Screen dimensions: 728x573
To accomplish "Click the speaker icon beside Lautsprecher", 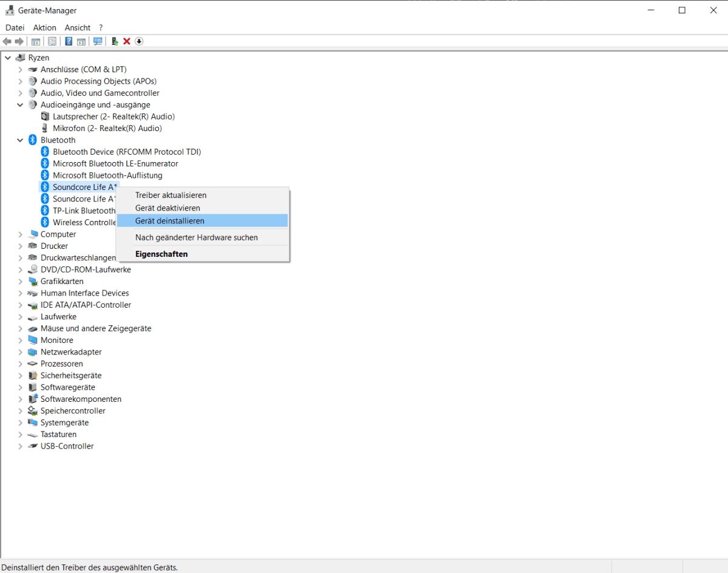I will (x=45, y=116).
